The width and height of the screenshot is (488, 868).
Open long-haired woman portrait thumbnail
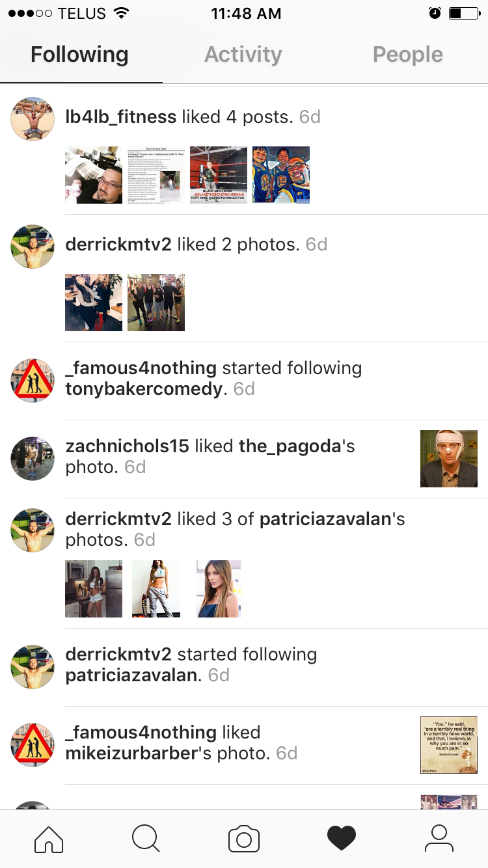pyautogui.click(x=219, y=589)
